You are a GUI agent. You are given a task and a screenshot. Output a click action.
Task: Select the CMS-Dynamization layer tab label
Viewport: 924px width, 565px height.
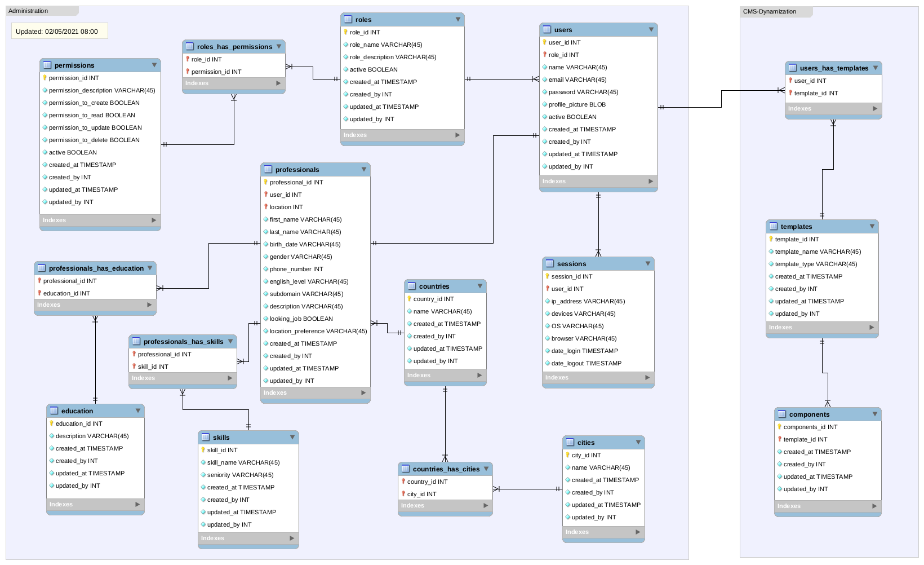[770, 12]
